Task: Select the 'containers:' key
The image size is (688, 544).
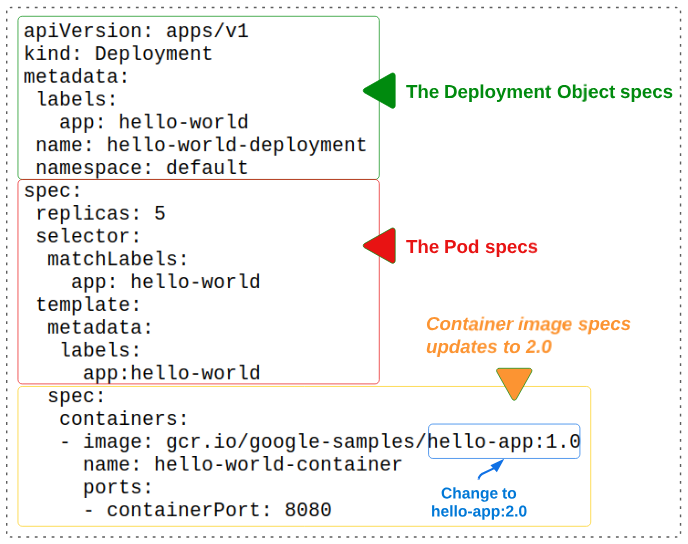Action: [123, 418]
